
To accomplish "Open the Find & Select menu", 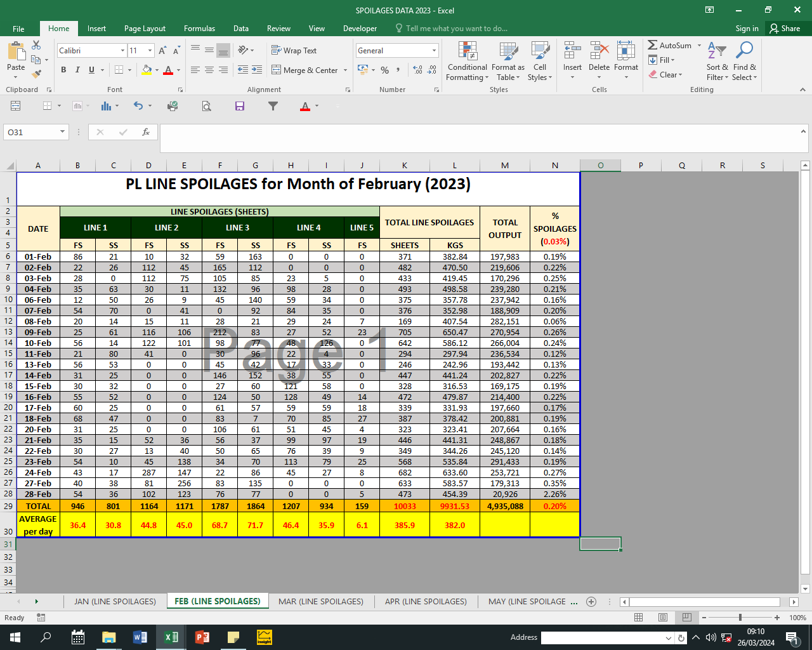I will 745,62.
